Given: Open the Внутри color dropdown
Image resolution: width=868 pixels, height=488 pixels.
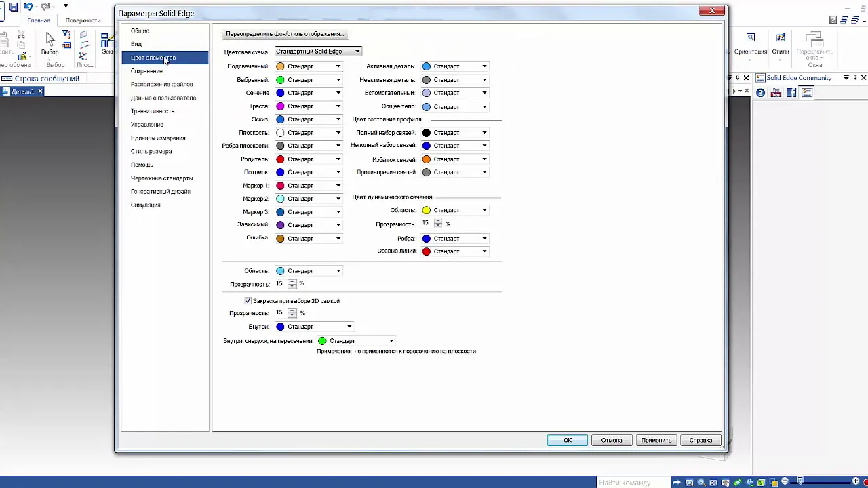Looking at the screenshot, I should point(314,327).
